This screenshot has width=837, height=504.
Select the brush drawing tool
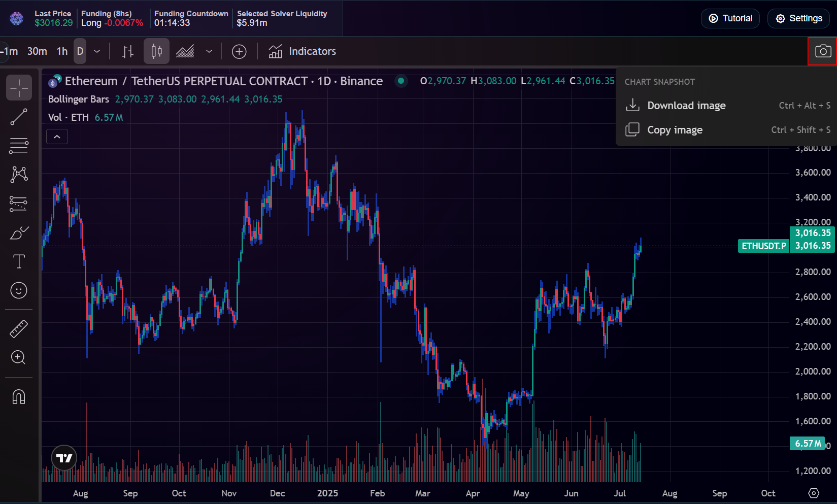pos(19,233)
